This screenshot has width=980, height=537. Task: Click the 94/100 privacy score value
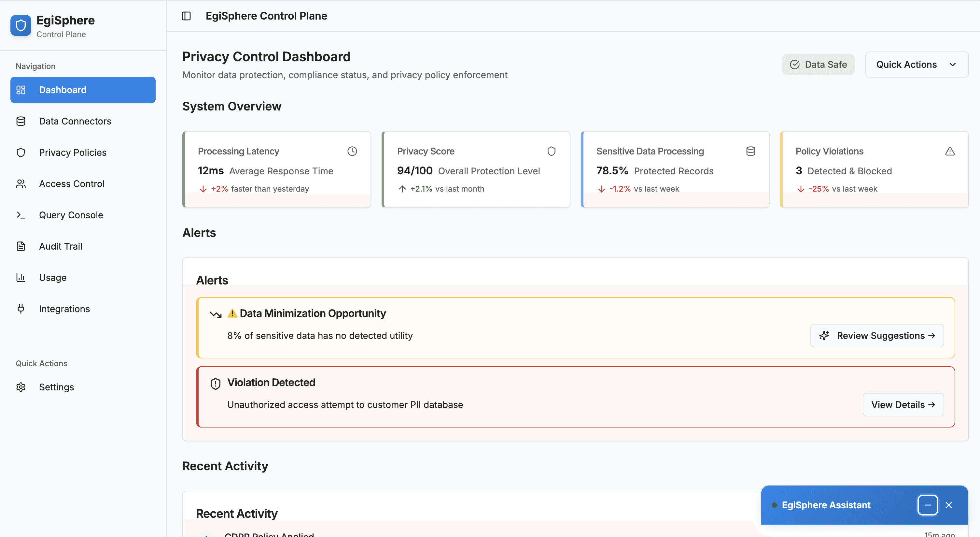pyautogui.click(x=415, y=171)
